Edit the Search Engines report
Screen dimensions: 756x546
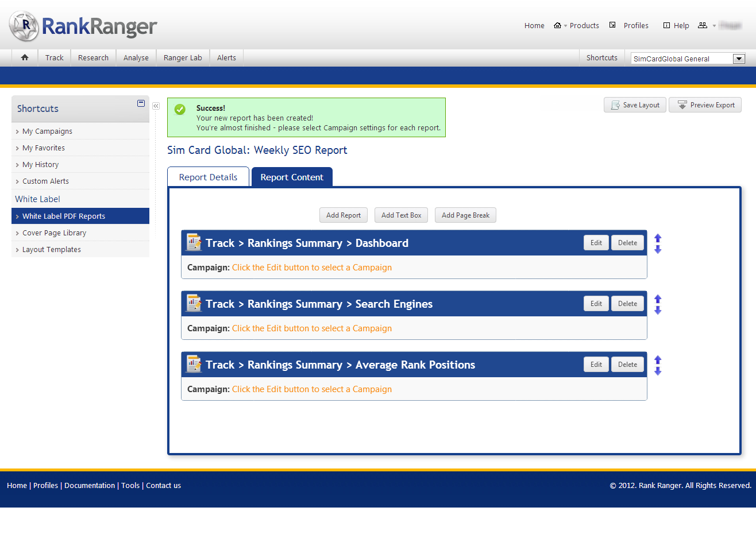[596, 304]
